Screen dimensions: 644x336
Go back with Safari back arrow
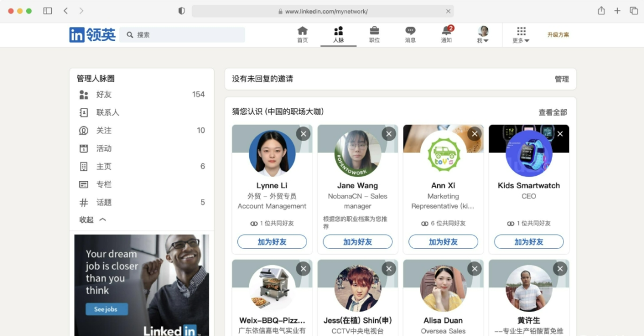(66, 11)
